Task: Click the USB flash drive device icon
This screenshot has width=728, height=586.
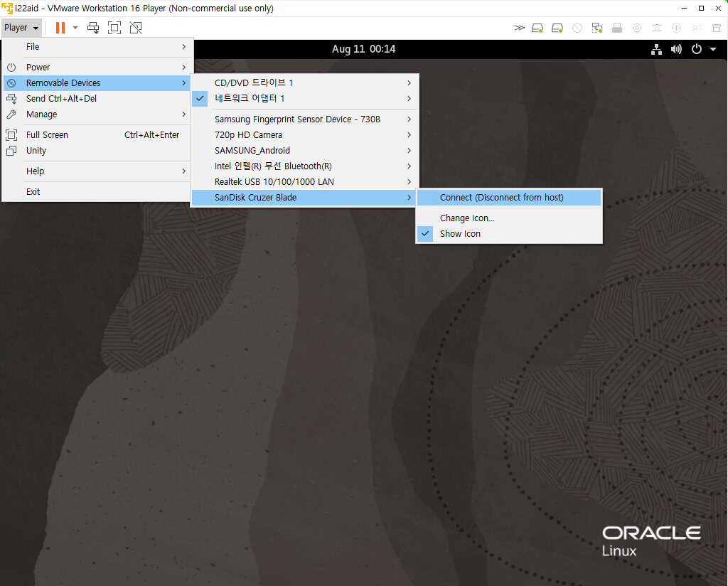Action: (617, 28)
